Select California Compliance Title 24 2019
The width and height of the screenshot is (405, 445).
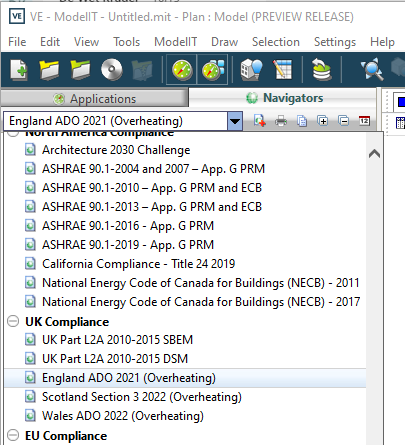click(138, 264)
